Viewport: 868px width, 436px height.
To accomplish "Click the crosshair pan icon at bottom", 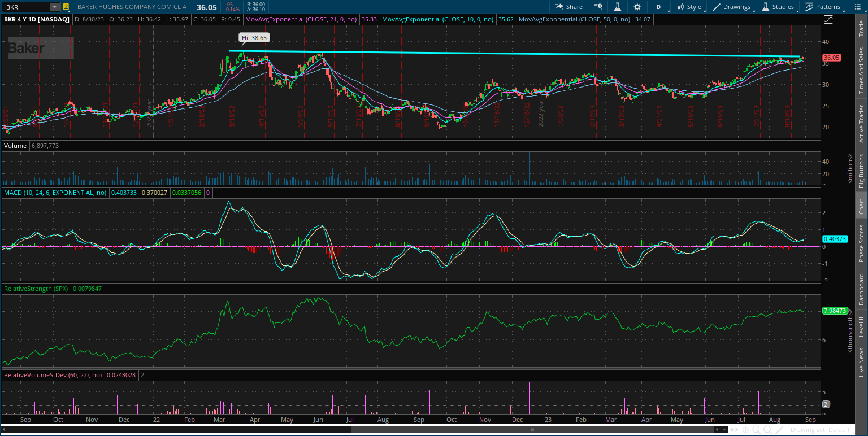I will [x=747, y=430].
